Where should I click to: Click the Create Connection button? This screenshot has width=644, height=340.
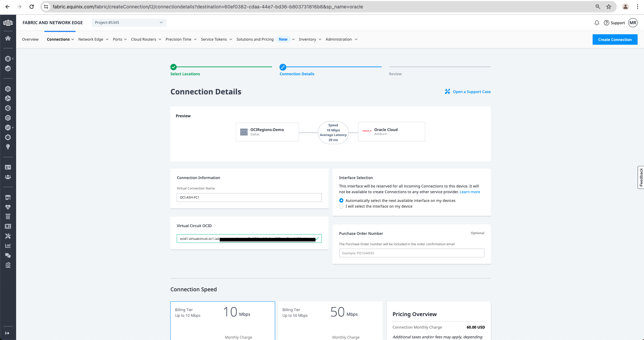point(615,40)
